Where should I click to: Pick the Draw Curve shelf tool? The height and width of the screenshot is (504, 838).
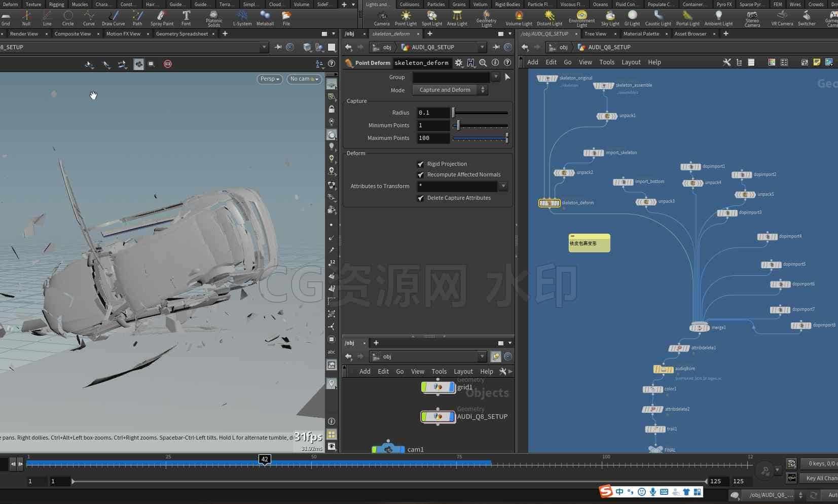113,18
